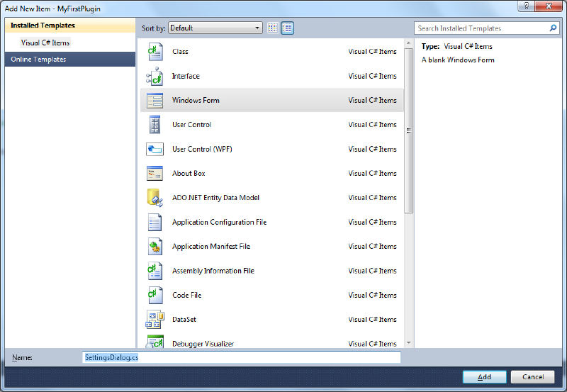Image resolution: width=567 pixels, height=392 pixels.
Task: Choose the User Control template icon
Action: click(x=155, y=125)
